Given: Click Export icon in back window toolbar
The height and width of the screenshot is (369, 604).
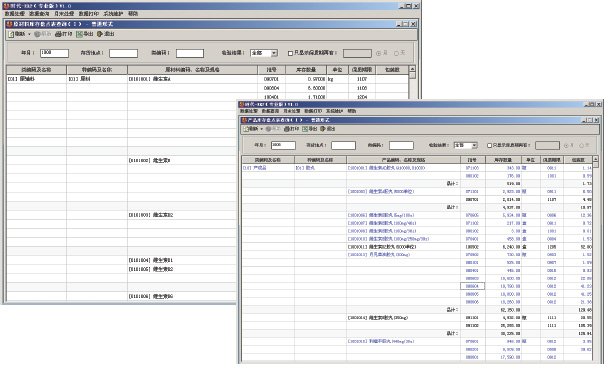Looking at the screenshot, I should (79, 34).
